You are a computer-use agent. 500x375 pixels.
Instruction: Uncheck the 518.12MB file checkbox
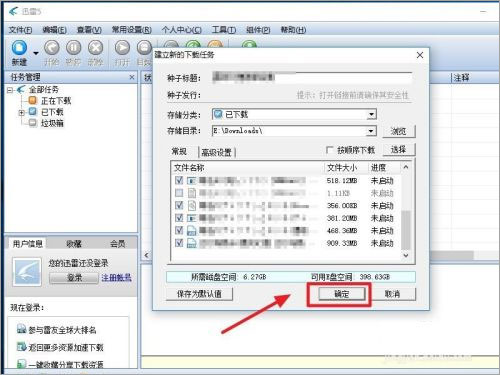(179, 180)
